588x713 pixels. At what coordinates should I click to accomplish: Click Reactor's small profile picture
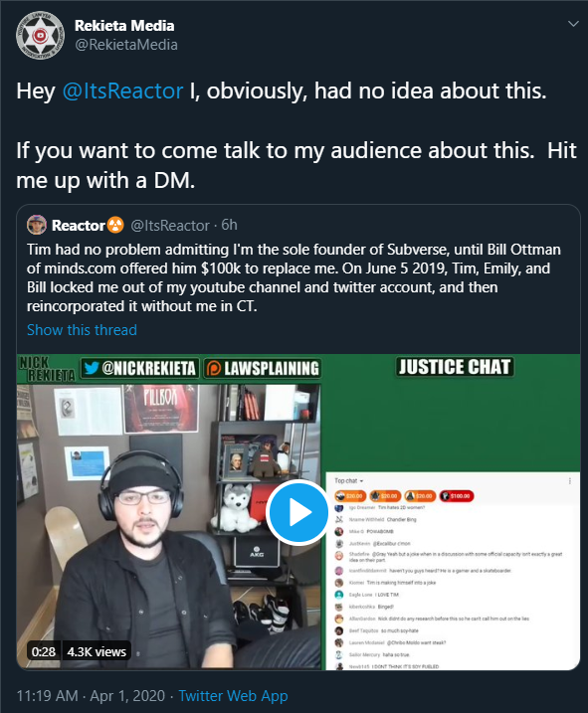37,225
